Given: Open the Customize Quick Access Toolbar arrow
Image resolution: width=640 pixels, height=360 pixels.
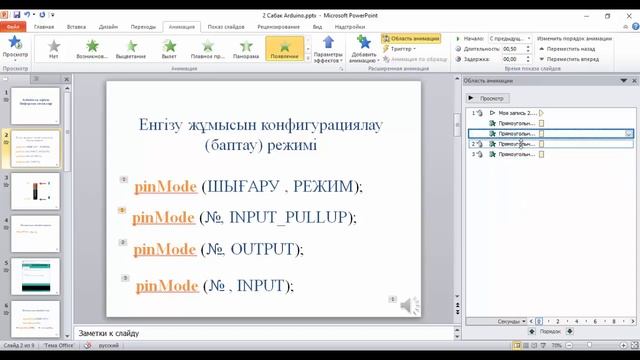Looking at the screenshot, I should click(52, 15).
